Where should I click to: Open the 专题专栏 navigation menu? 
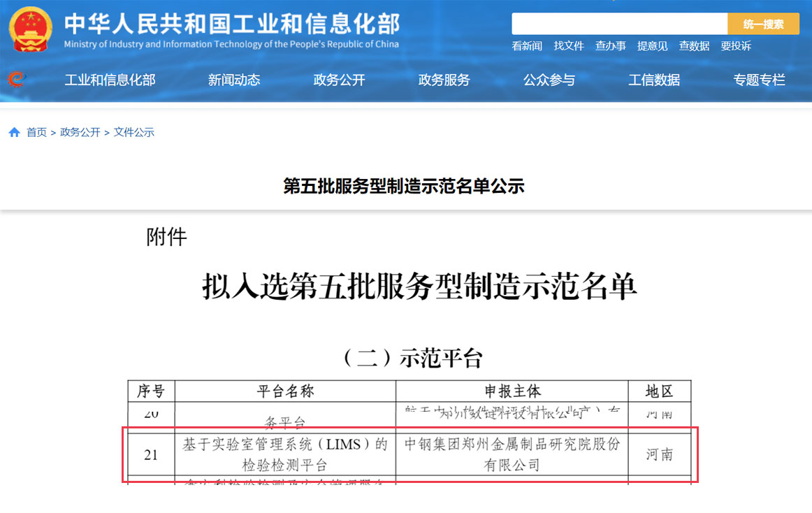pyautogui.click(x=760, y=80)
